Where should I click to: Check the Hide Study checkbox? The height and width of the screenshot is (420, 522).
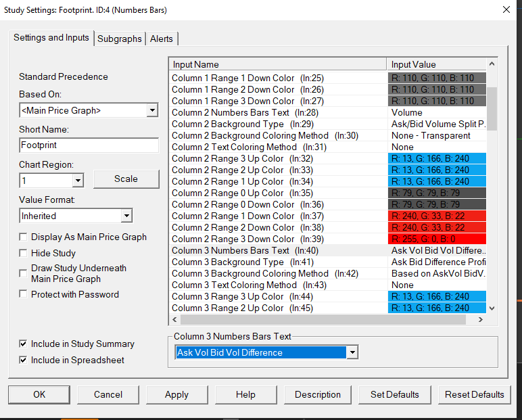pos(24,253)
